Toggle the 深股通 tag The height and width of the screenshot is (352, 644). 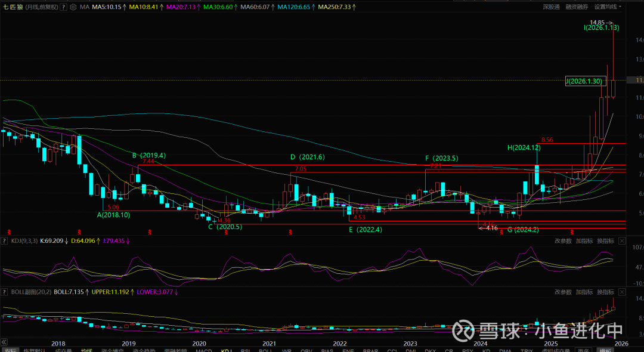coord(551,7)
